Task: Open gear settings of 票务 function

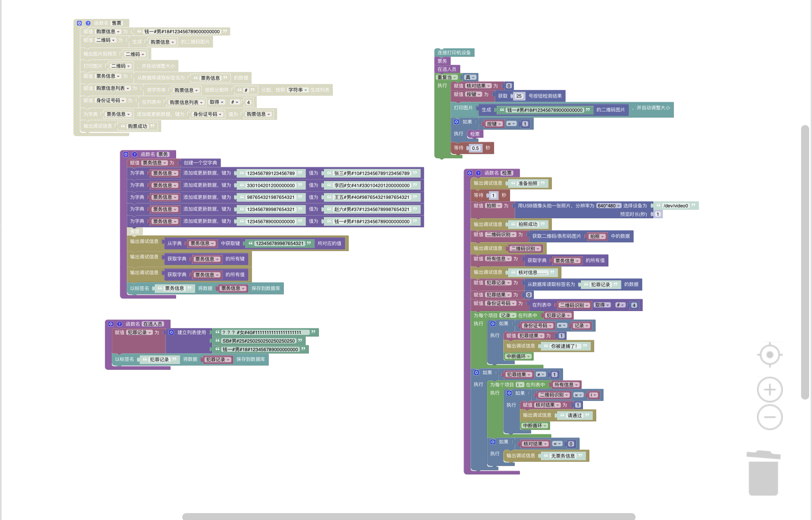Action: (x=126, y=154)
